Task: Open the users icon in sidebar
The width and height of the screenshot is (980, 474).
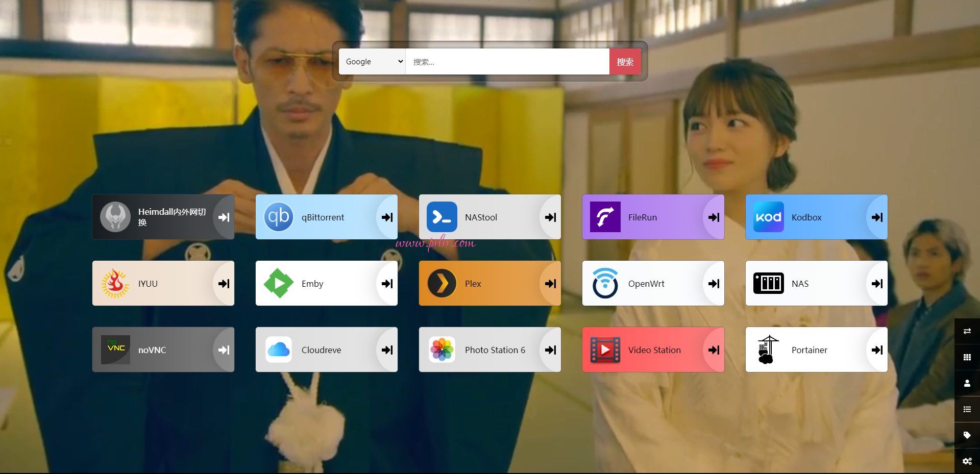Action: pos(967,383)
